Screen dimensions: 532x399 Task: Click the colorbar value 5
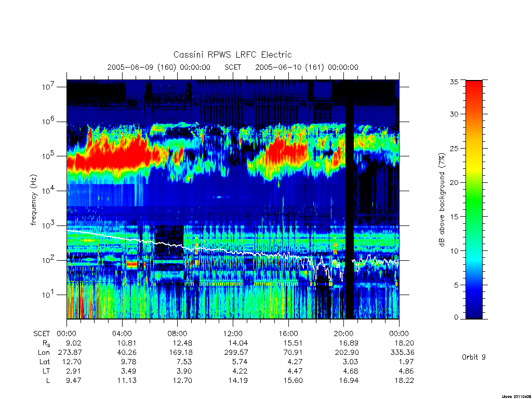(456, 285)
